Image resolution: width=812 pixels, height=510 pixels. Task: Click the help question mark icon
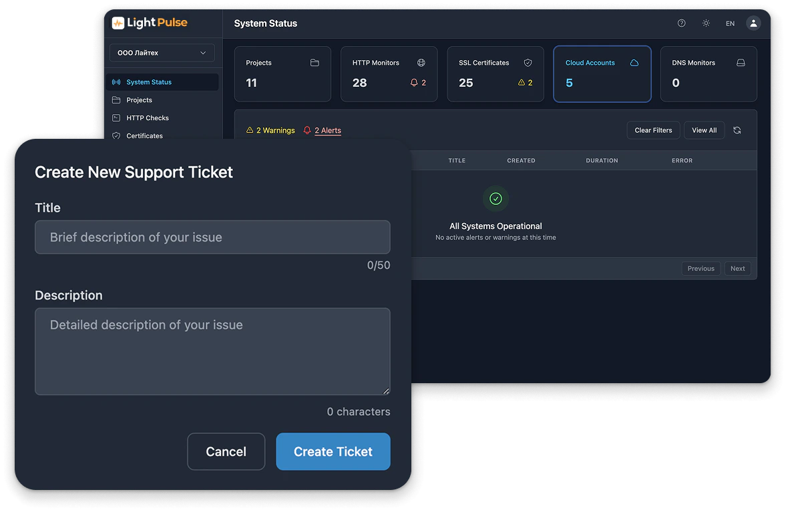tap(681, 23)
